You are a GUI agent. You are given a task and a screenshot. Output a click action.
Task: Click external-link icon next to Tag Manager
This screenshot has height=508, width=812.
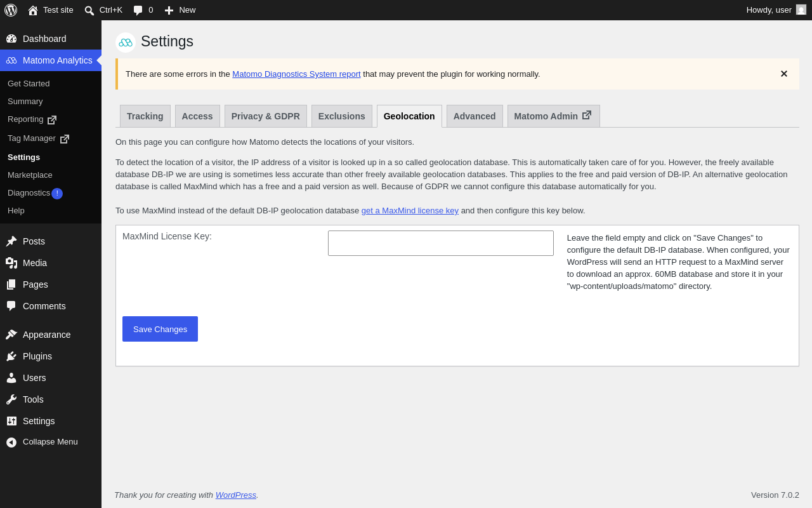pos(65,139)
